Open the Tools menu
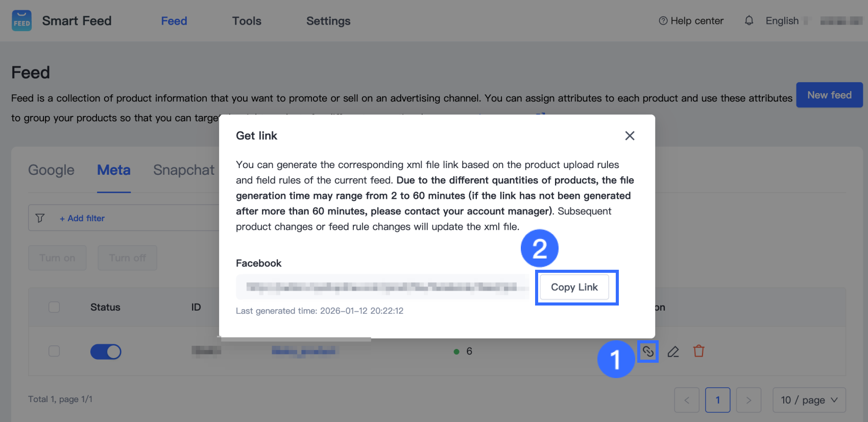Viewport: 868px width, 422px height. point(247,21)
